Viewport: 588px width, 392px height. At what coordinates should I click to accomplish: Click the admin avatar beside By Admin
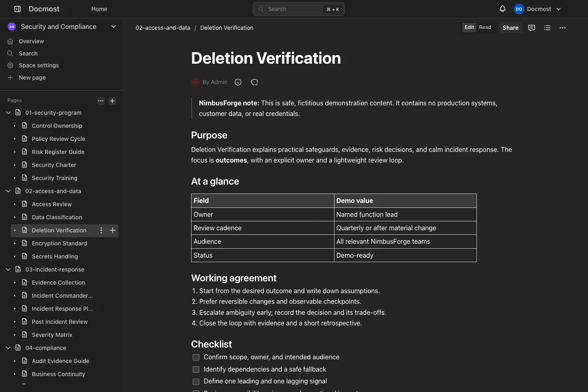[196, 82]
